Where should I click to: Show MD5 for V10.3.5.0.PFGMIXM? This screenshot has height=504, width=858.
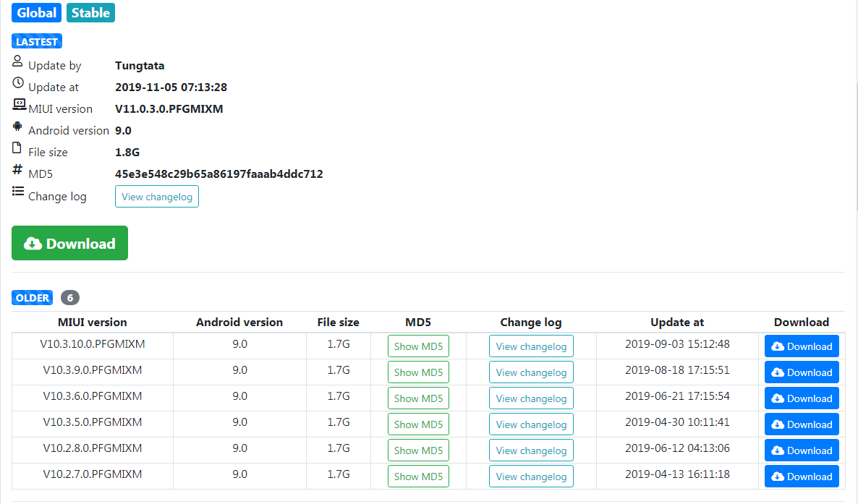pos(418,424)
